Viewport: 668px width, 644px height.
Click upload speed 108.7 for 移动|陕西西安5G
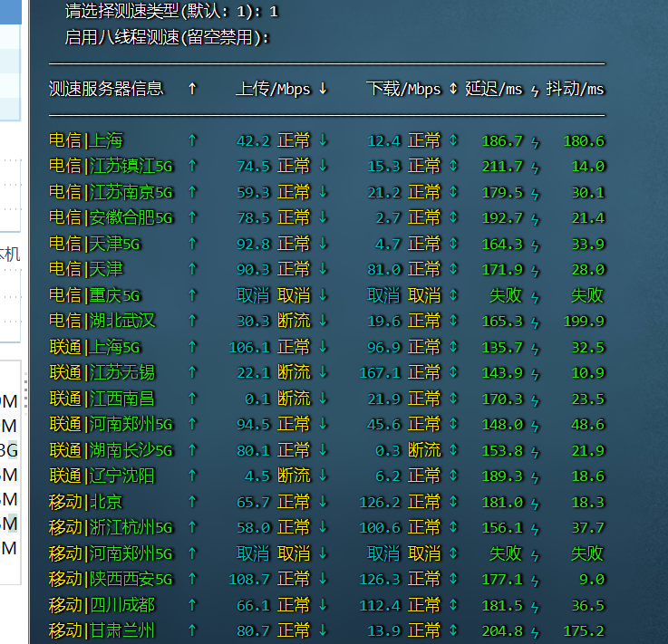click(x=253, y=579)
